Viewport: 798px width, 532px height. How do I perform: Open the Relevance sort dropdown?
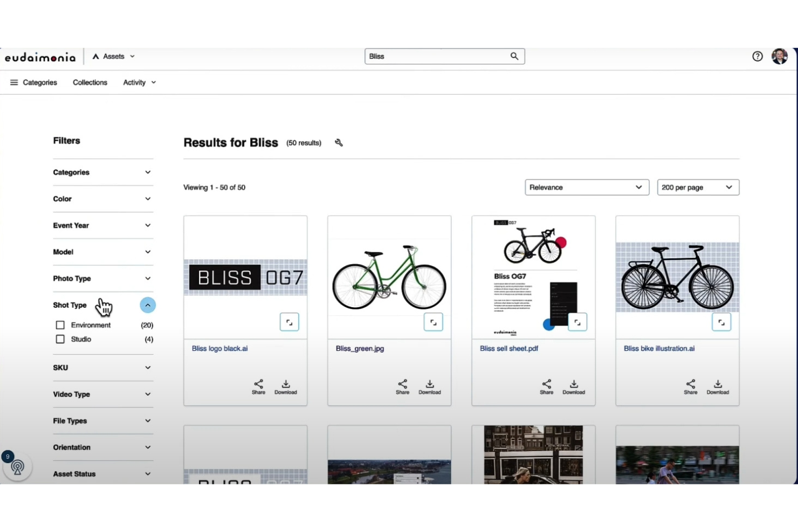click(587, 188)
